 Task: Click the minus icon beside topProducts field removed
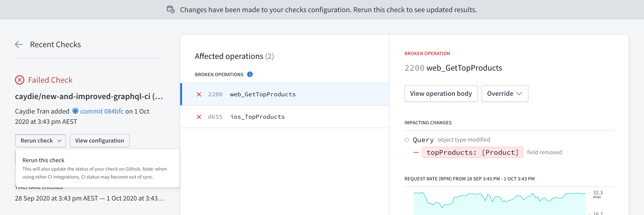pyautogui.click(x=416, y=152)
